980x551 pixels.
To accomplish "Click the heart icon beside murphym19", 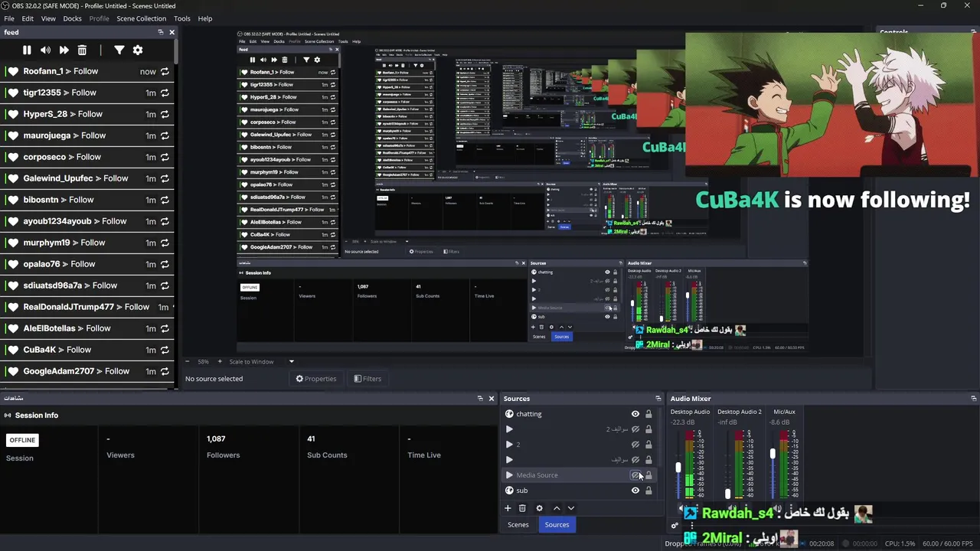I will pyautogui.click(x=13, y=243).
